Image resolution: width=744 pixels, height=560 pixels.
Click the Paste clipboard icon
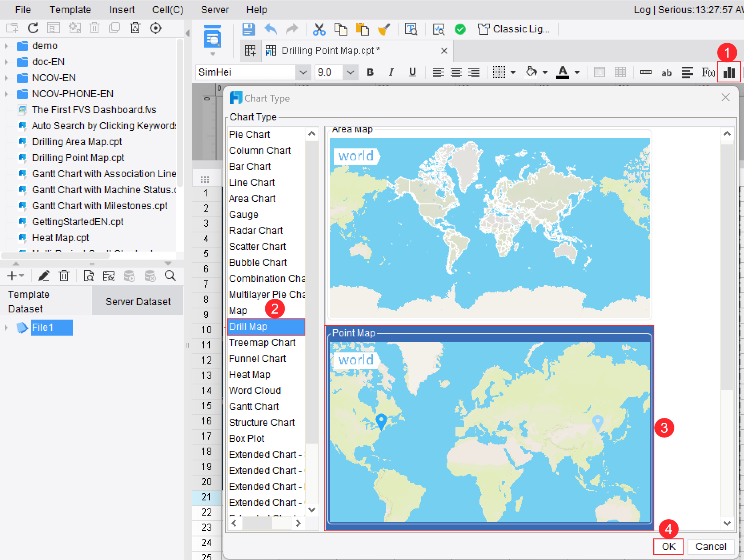click(x=362, y=29)
